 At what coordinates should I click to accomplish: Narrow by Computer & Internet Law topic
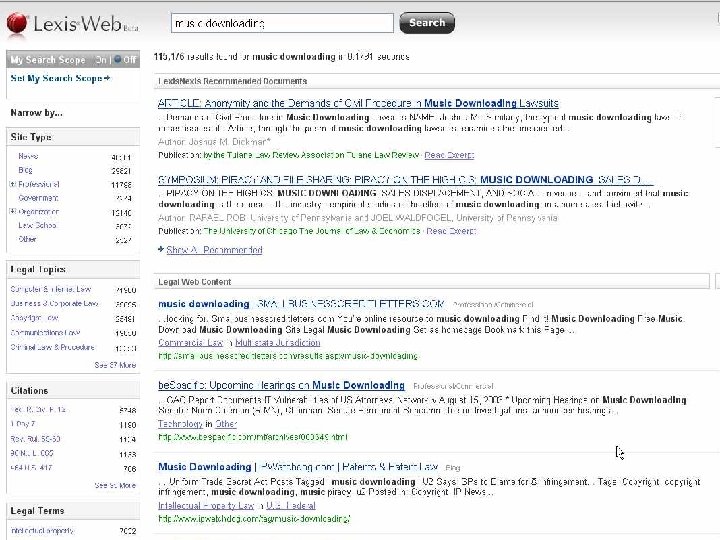tap(51, 289)
